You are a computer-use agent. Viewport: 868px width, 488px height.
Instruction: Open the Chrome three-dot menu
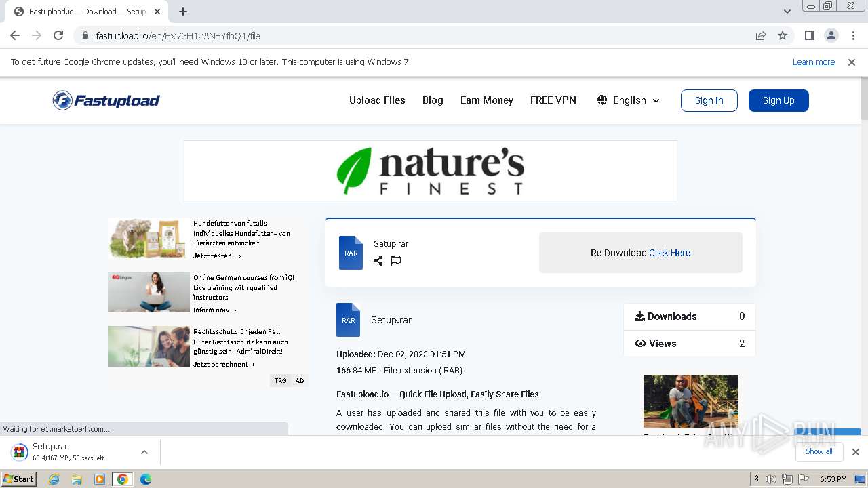853,35
